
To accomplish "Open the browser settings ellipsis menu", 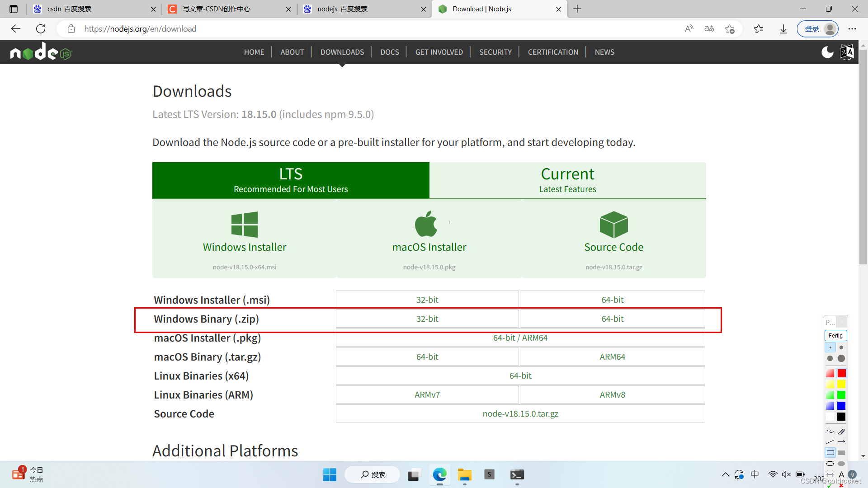I will tap(852, 29).
